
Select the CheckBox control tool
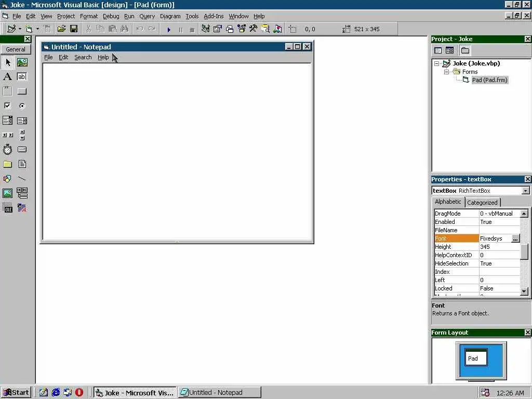coord(8,105)
